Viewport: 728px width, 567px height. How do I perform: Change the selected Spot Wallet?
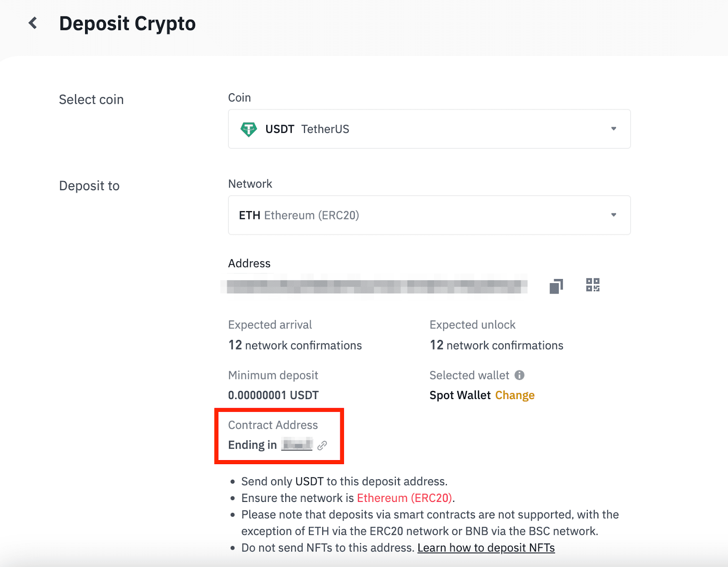point(515,395)
